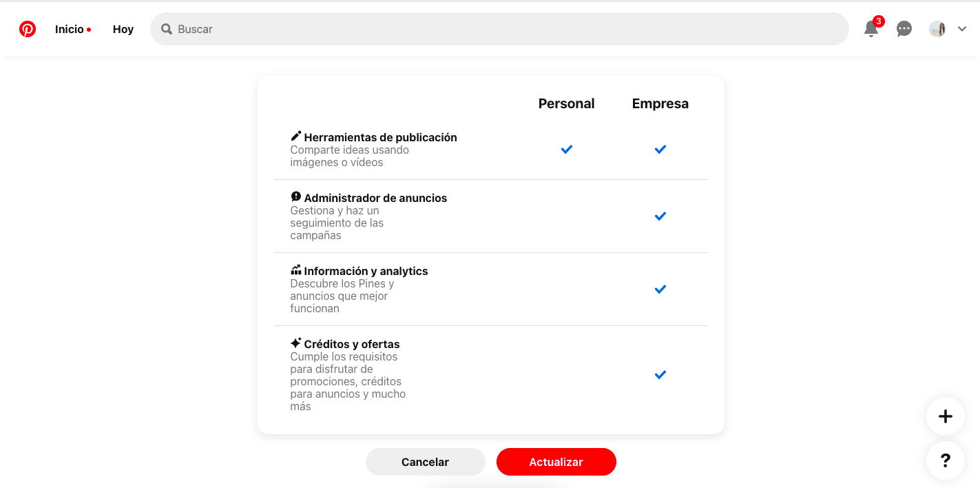The width and height of the screenshot is (980, 488).
Task: Click the Herramientas de publicación pencil icon
Action: [x=296, y=136]
